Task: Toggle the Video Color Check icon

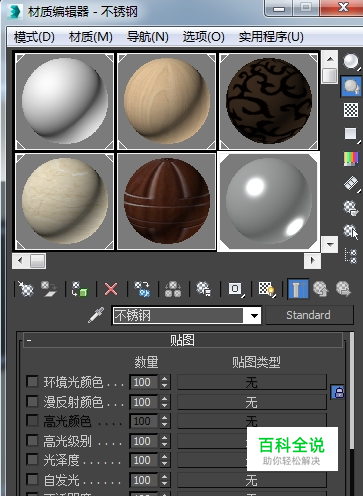Action: (351, 159)
